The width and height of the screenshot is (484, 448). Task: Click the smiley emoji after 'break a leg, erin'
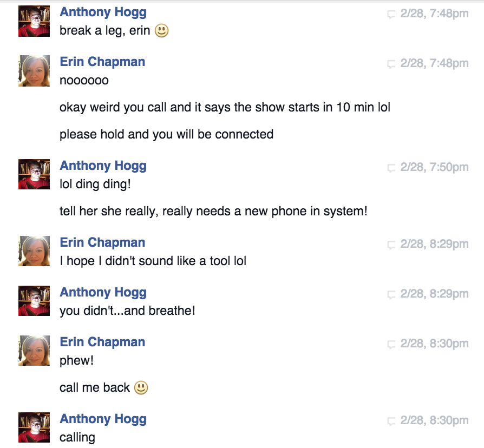click(x=161, y=30)
